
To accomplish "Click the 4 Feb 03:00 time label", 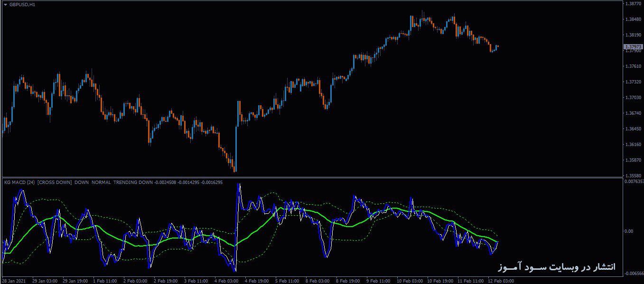I will 227,281.
